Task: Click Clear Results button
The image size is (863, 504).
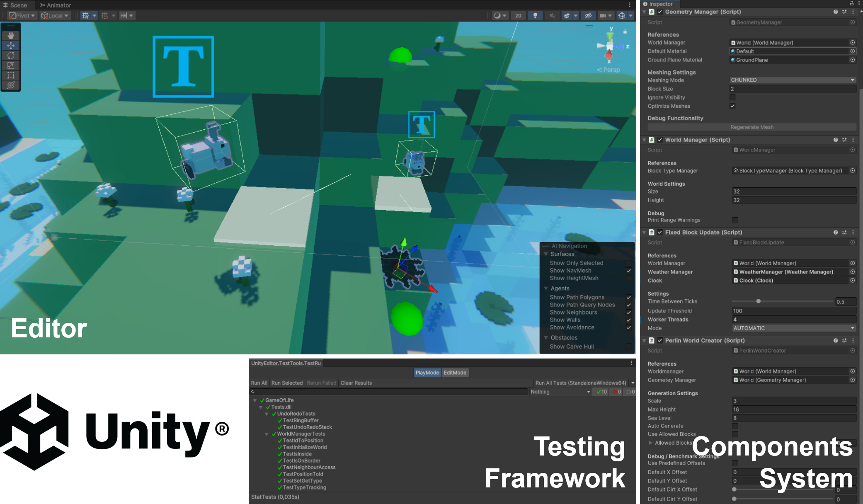Action: (x=356, y=383)
